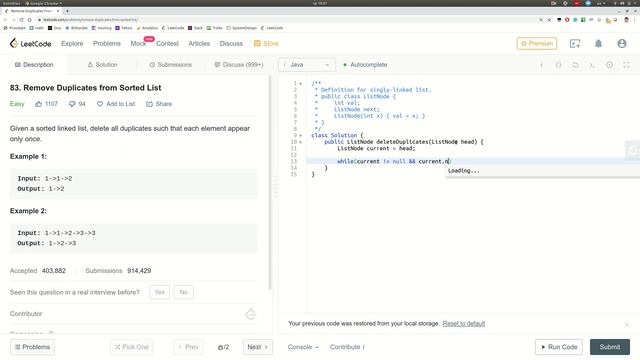This screenshot has height=360, width=640.
Task: Open Contest in the navigation bar
Action: [167, 43]
